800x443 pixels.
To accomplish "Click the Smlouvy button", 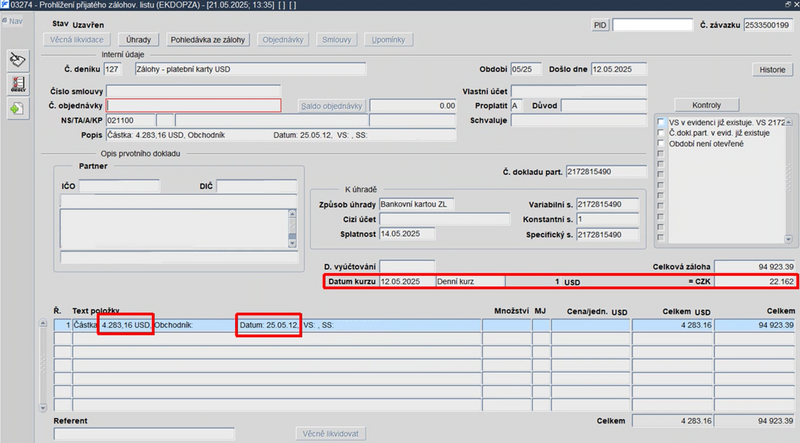I will [x=337, y=40].
